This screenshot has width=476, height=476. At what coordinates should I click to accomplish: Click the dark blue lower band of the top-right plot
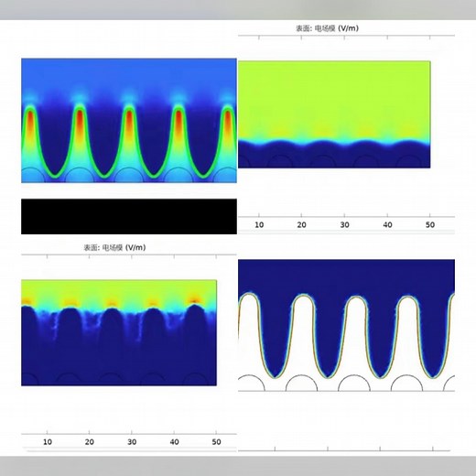pyautogui.click(x=334, y=156)
